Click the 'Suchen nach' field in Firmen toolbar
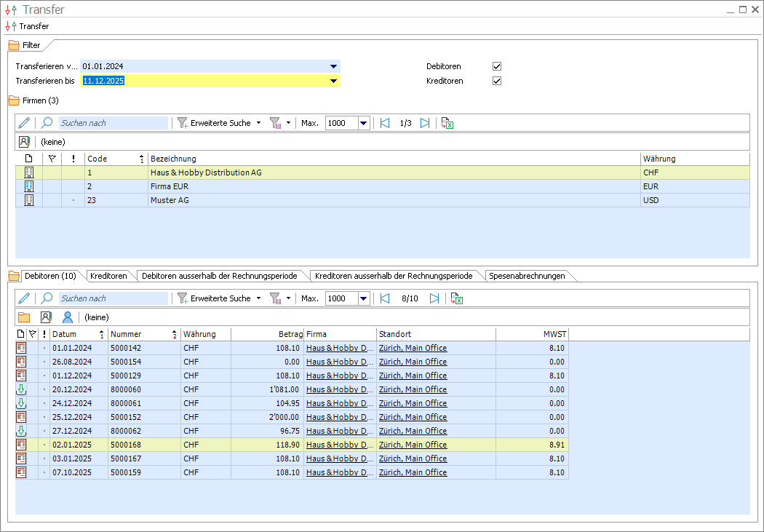Screen dimensions: 764x532 point(113,123)
